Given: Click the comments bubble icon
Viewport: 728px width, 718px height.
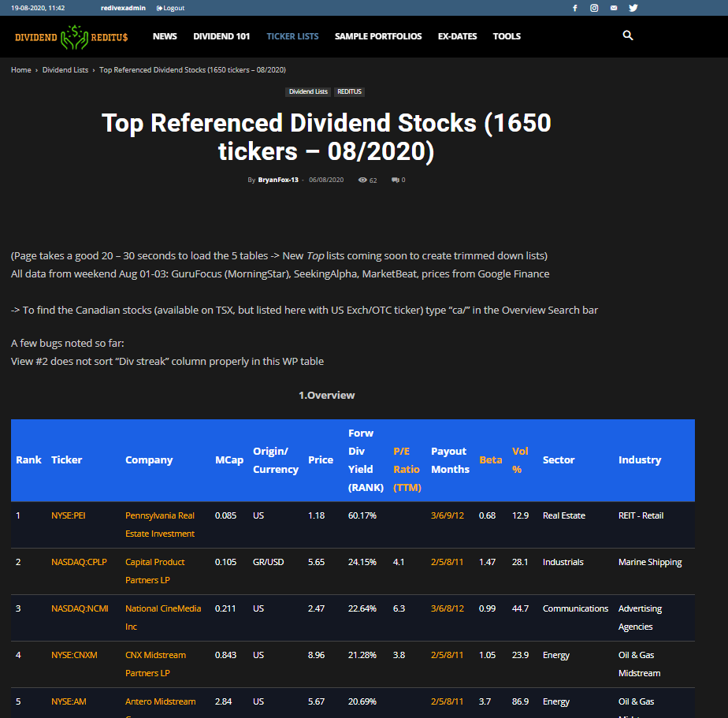Looking at the screenshot, I should click(x=395, y=180).
